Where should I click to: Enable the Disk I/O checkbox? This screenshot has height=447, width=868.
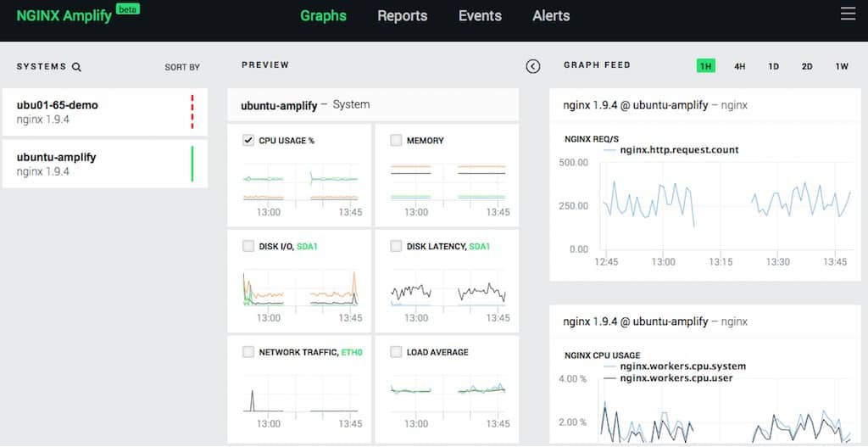pyautogui.click(x=248, y=246)
